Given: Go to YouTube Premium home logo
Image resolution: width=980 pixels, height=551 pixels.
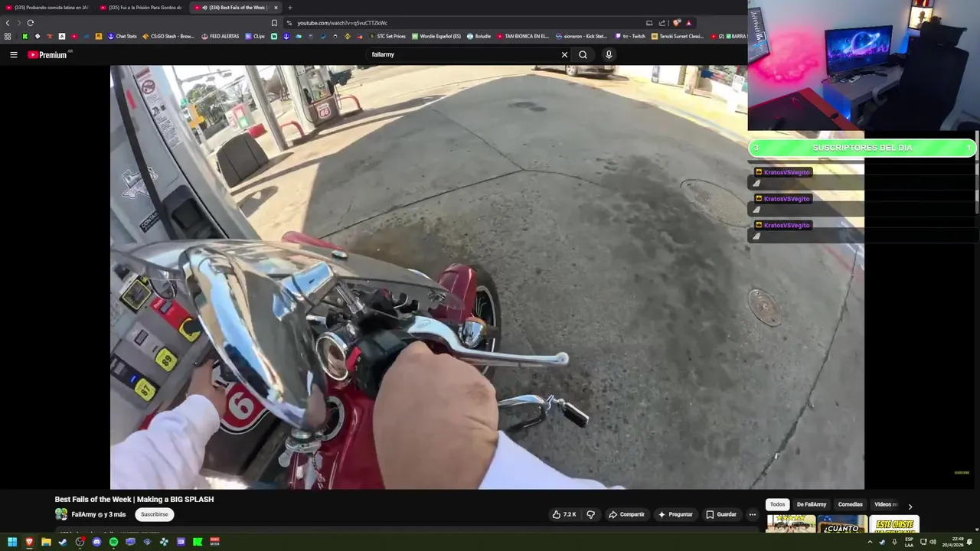Looking at the screenshot, I should point(47,54).
